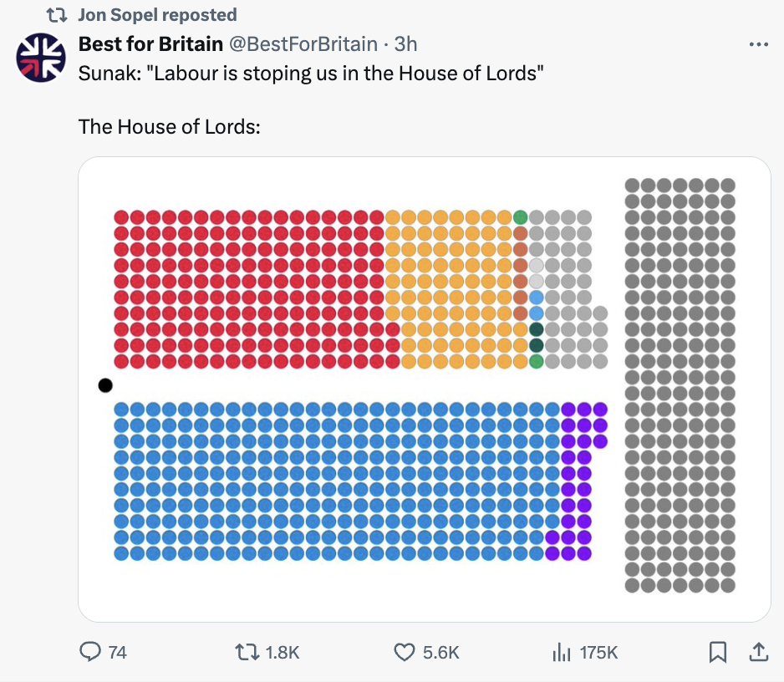The width and height of the screenshot is (784, 682).
Task: Click the 175K views count
Action: coord(598,653)
